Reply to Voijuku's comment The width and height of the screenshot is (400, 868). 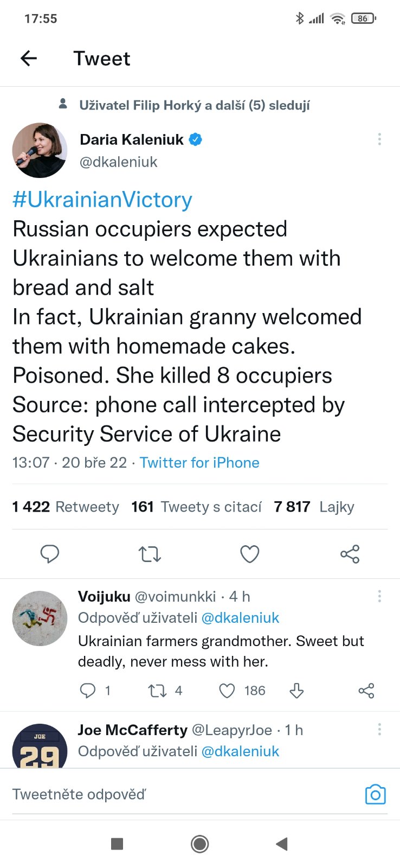tap(88, 691)
